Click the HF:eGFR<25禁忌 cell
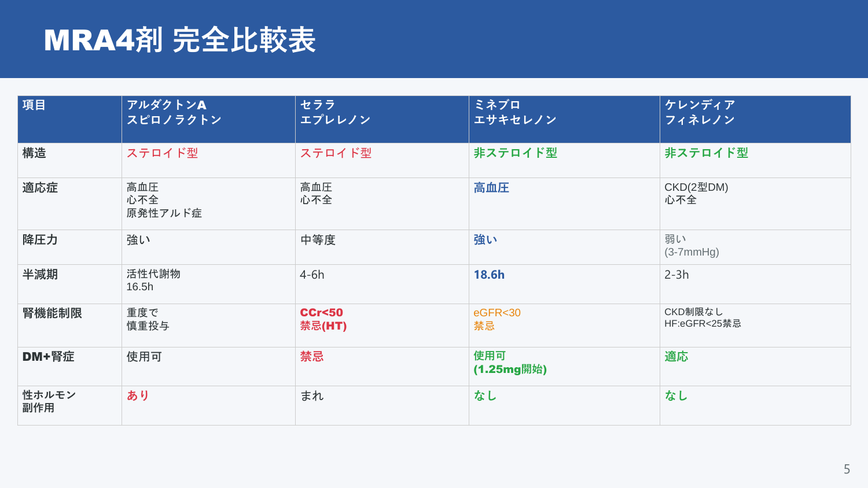Screen dimensions: 868x488 755,326
